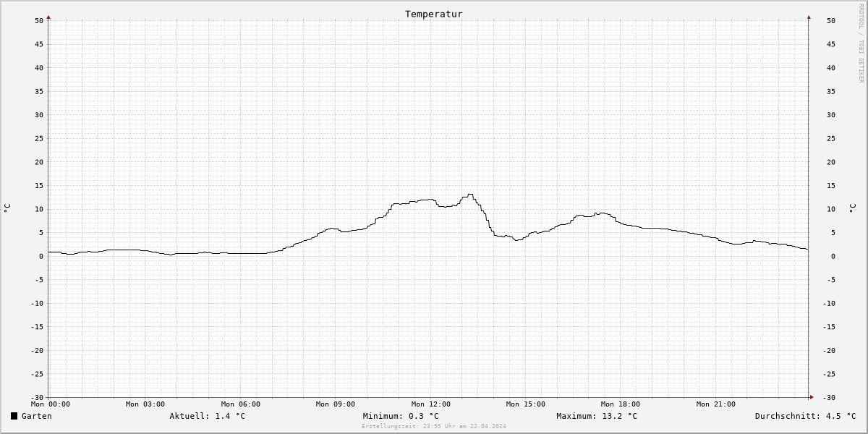Click the red arrow at time axis end
Screen dimensions: 868x434
point(812,397)
